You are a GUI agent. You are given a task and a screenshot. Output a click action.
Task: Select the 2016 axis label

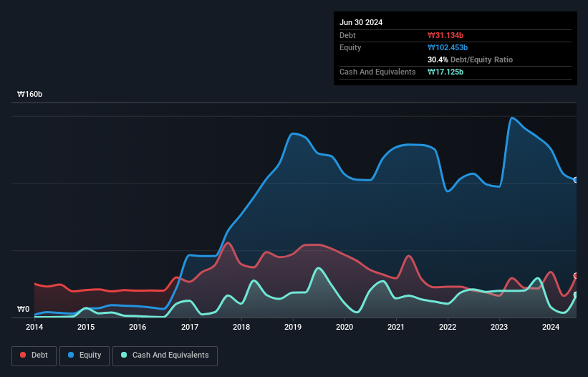(x=138, y=327)
